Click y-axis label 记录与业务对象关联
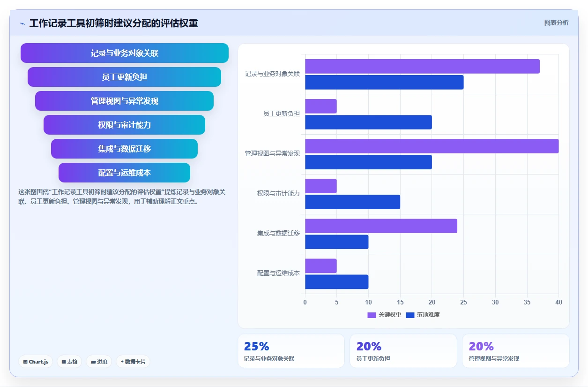Screen dimensions: 588x387 click(x=272, y=74)
